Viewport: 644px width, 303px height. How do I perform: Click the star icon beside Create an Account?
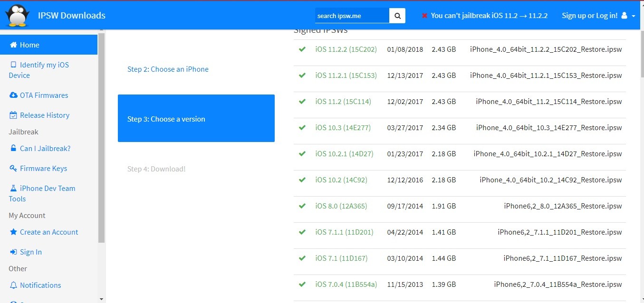pyautogui.click(x=13, y=232)
